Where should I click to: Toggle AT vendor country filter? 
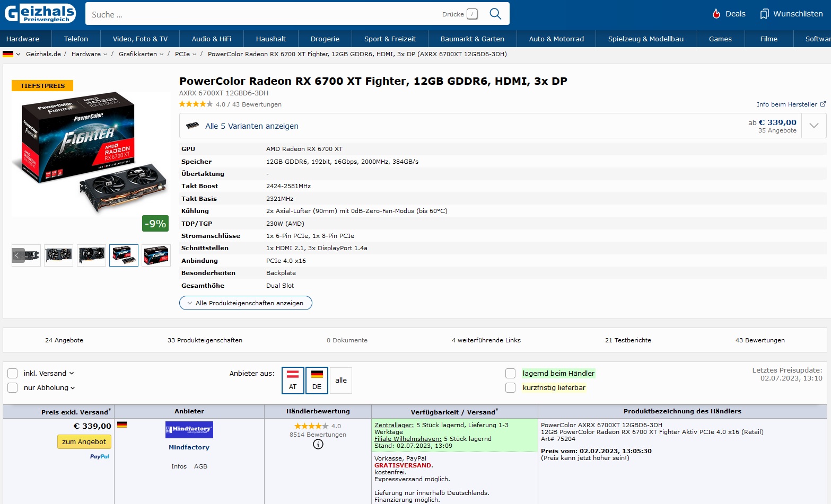tap(293, 381)
